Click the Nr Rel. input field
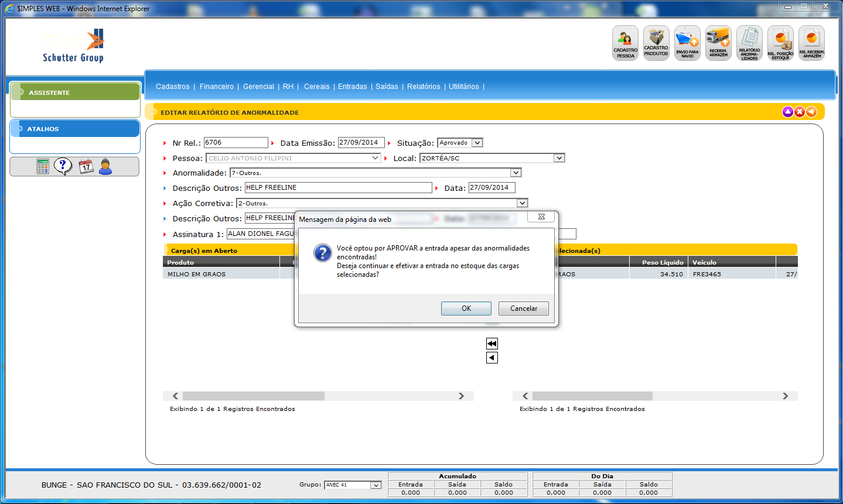This screenshot has height=504, width=843. pyautogui.click(x=236, y=143)
